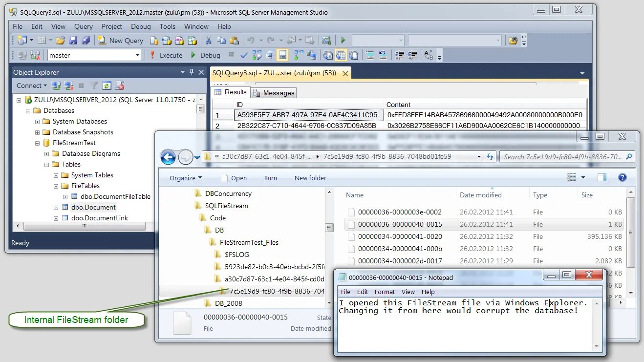Click the Parse checkmark icon
644x362 pixels.
[244, 55]
